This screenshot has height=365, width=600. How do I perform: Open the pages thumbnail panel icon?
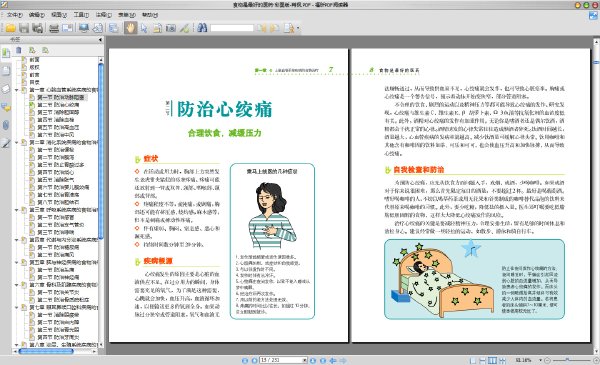pos(6,71)
